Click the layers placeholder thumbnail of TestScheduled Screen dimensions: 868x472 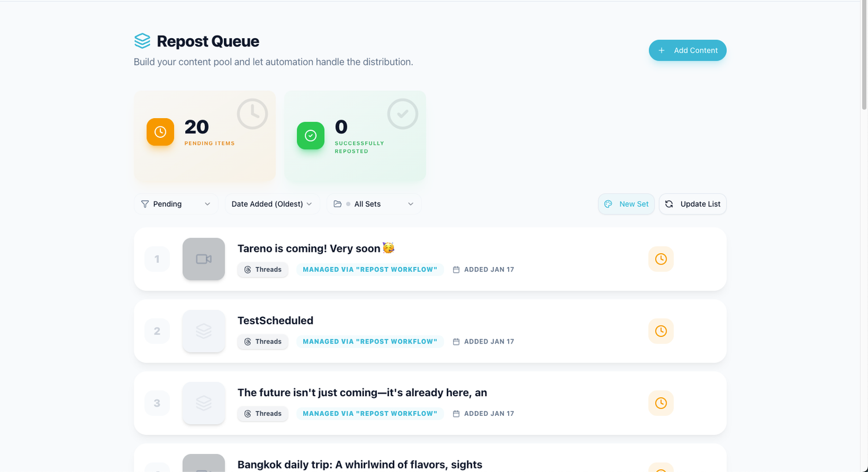[204, 331]
